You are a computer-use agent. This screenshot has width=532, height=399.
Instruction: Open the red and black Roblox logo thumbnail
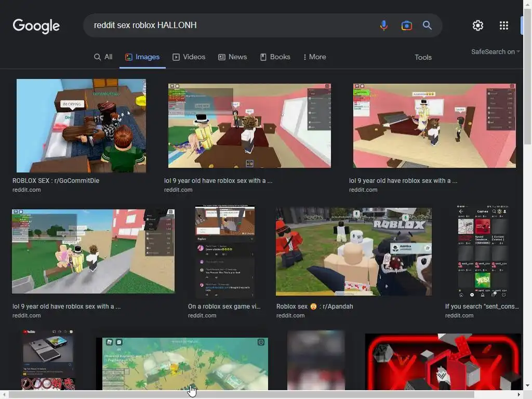pyautogui.click(x=443, y=362)
